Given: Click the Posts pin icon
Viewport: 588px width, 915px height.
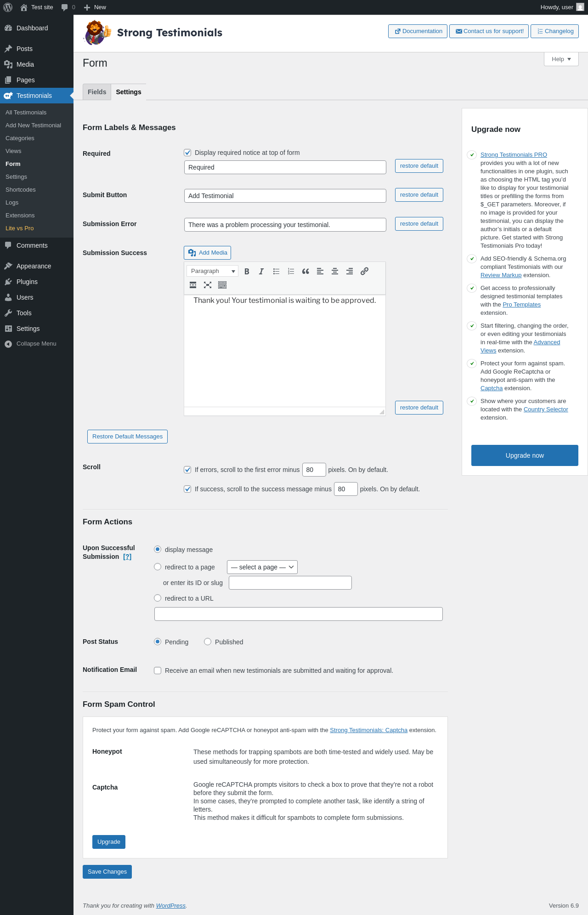Looking at the screenshot, I should (8, 49).
